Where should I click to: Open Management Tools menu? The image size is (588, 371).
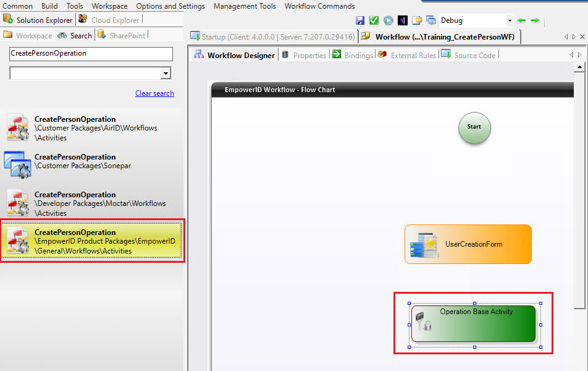coord(245,6)
